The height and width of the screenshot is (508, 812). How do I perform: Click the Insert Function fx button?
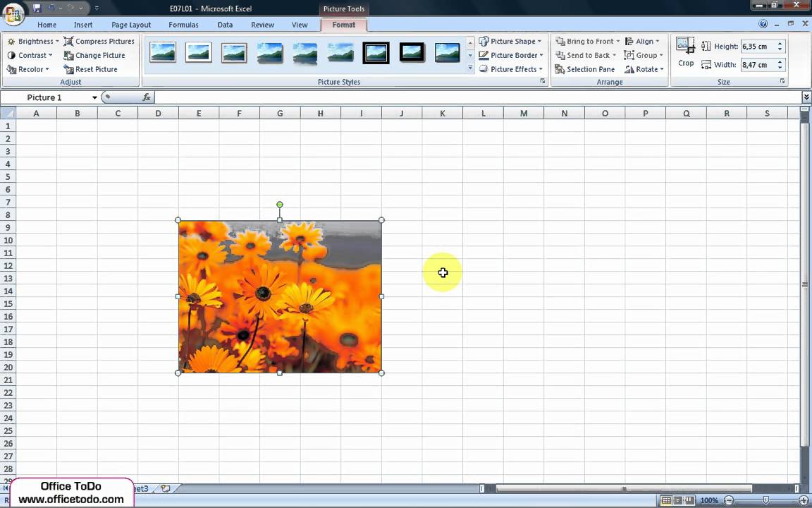(147, 97)
